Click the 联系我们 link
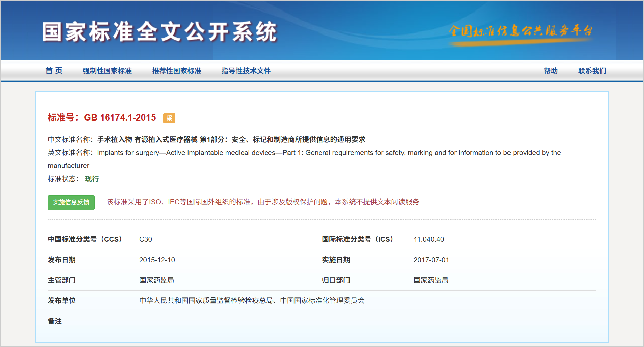The height and width of the screenshot is (347, 644). click(x=592, y=71)
